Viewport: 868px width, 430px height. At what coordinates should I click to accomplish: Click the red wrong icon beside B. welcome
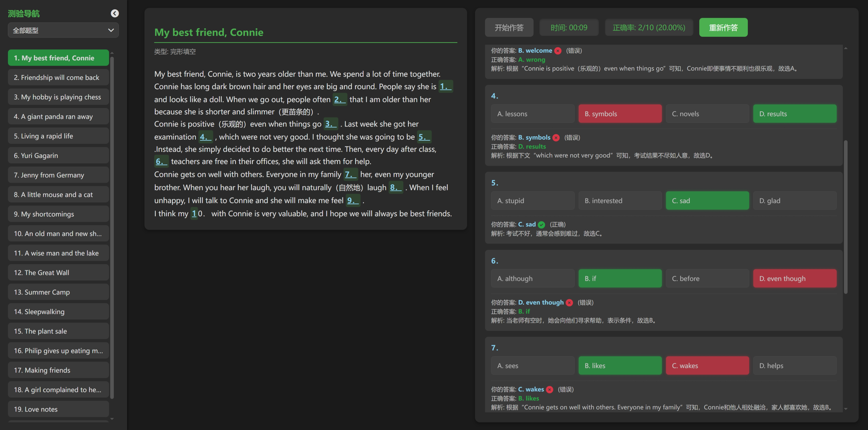pyautogui.click(x=558, y=51)
